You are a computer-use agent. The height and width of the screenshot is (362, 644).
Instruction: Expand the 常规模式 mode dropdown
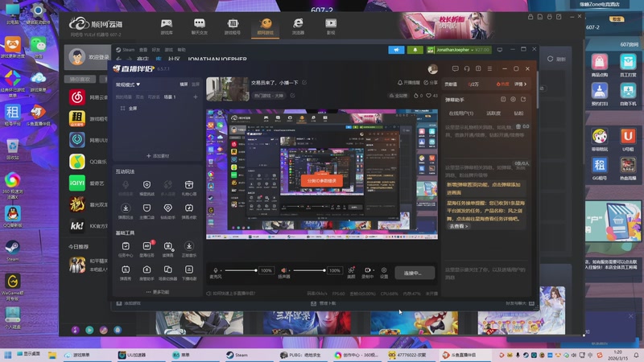click(128, 84)
